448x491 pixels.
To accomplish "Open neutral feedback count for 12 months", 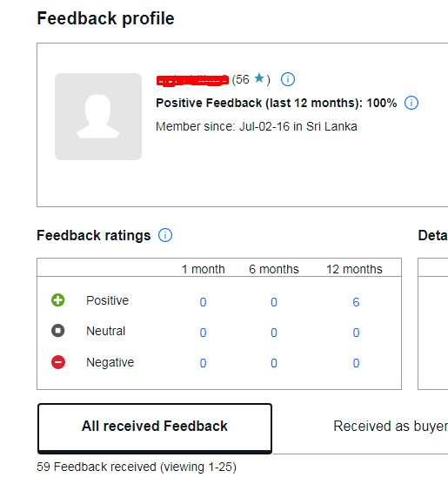I will click(x=356, y=333).
